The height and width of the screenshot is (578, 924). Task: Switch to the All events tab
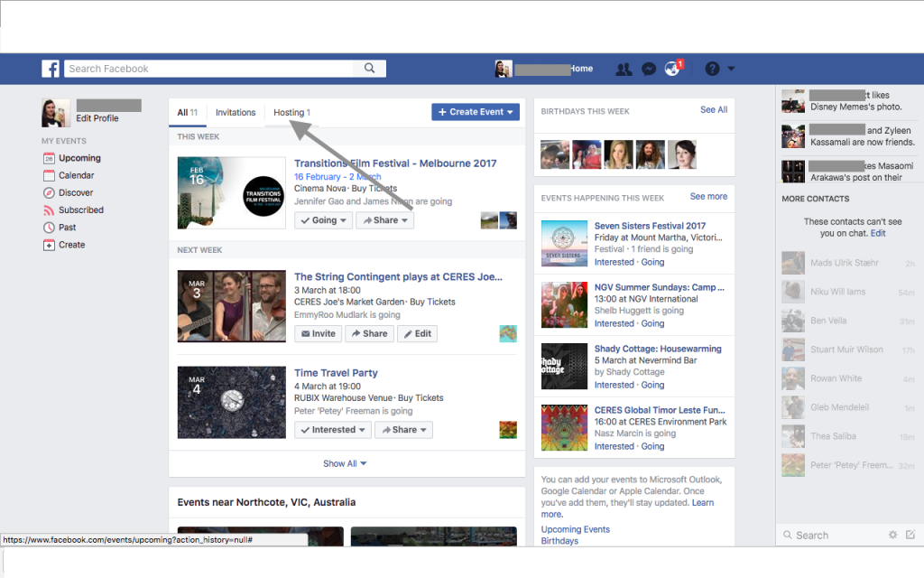click(x=188, y=113)
